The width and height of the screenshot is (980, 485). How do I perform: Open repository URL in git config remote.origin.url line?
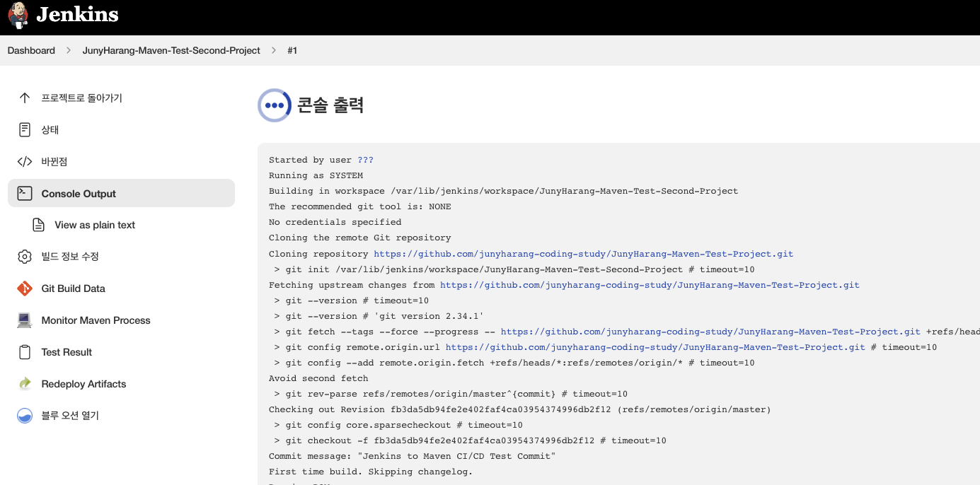[x=655, y=347]
